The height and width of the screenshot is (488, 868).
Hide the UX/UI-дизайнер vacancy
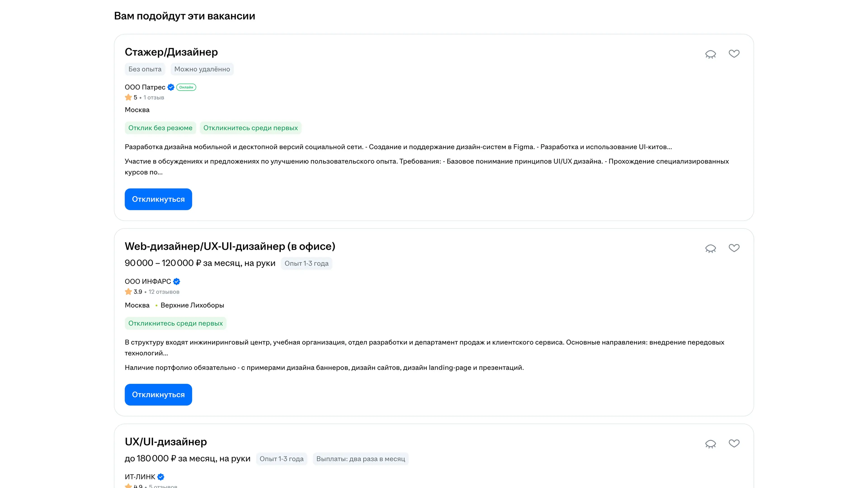click(x=710, y=444)
